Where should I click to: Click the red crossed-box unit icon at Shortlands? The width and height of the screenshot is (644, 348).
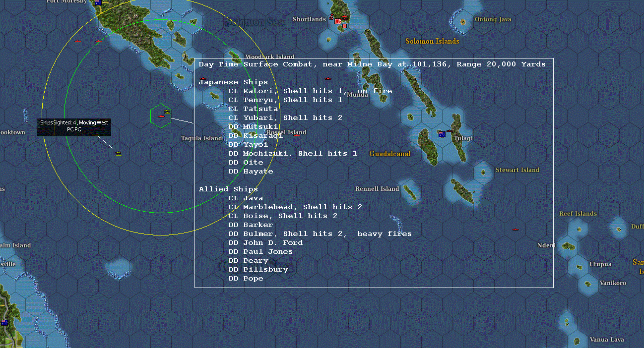[344, 26]
